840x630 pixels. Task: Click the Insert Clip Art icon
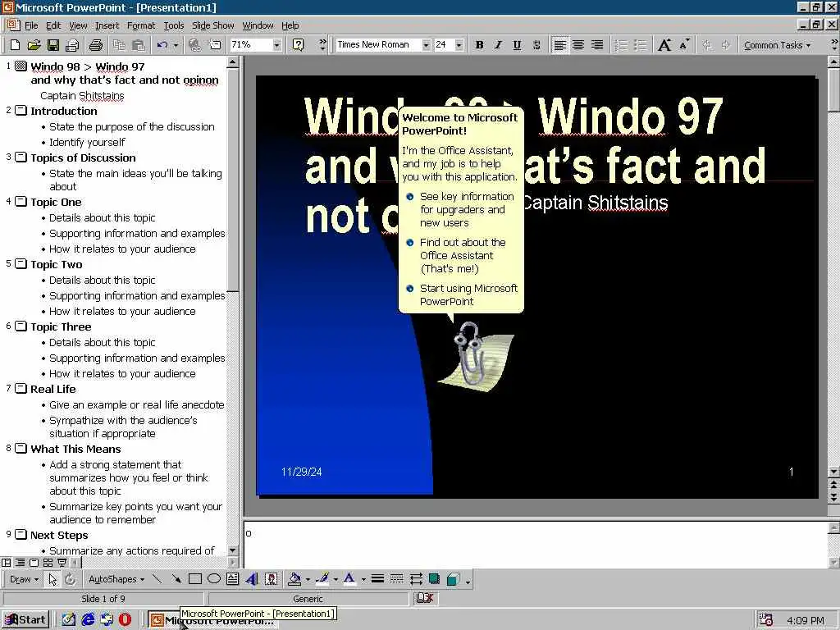pos(271,579)
